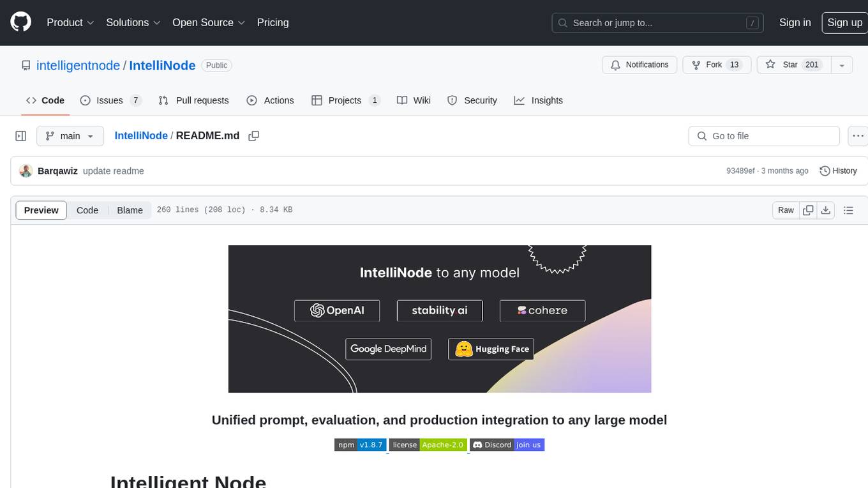868x488 pixels.
Task: Copy the README.md file path
Action: (x=254, y=136)
